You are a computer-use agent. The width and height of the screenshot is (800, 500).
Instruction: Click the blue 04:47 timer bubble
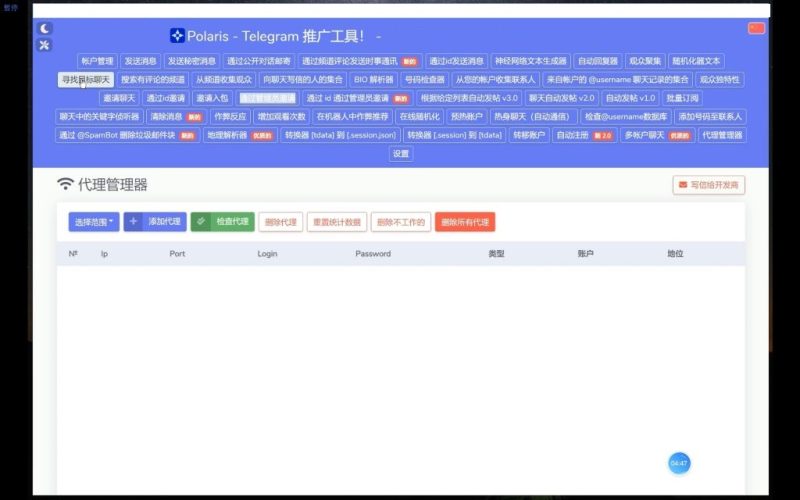point(679,463)
